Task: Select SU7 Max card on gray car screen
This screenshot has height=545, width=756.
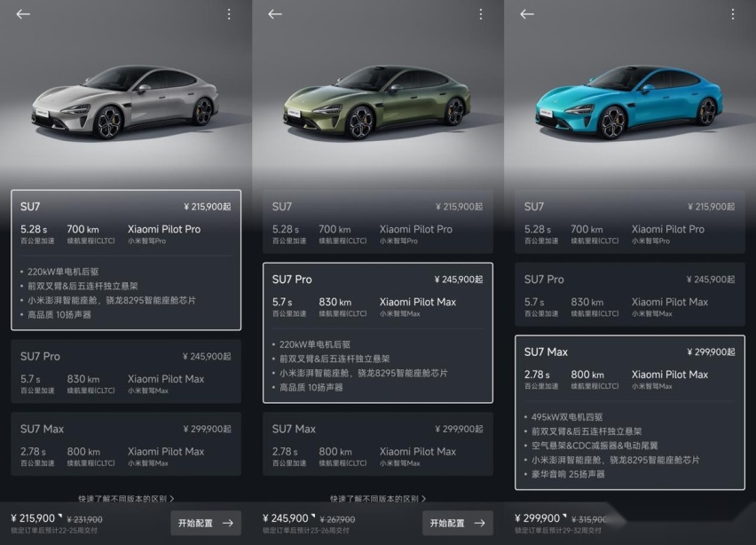Action: click(x=126, y=444)
